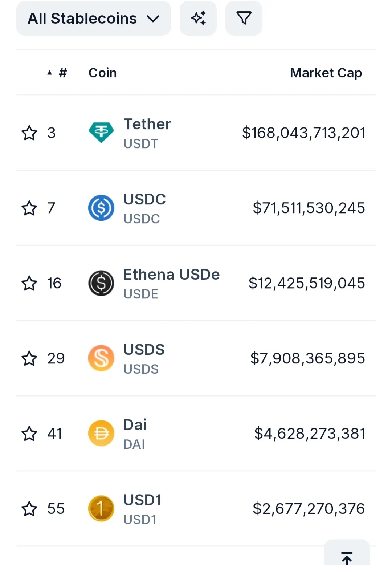Sort by rank number column

(57, 73)
